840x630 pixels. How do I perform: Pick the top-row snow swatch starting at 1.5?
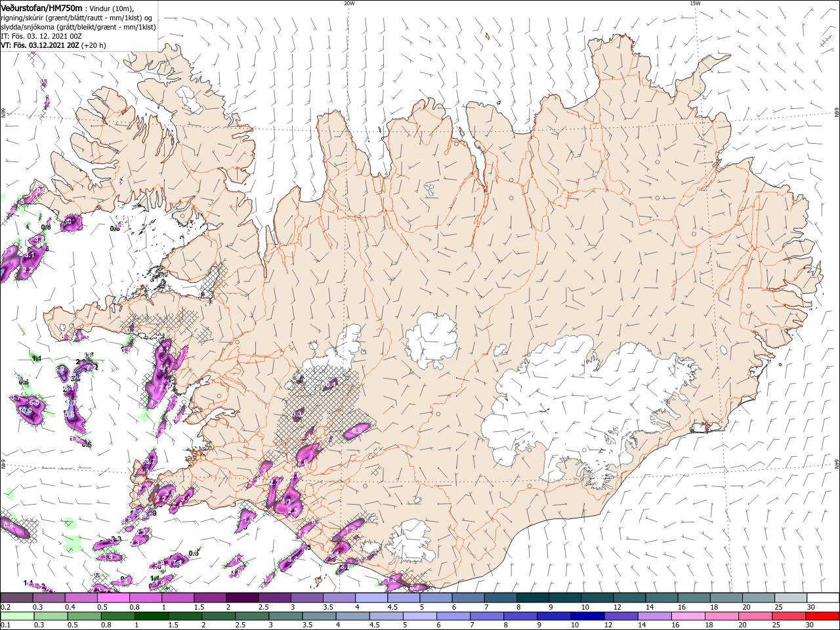coord(209,598)
